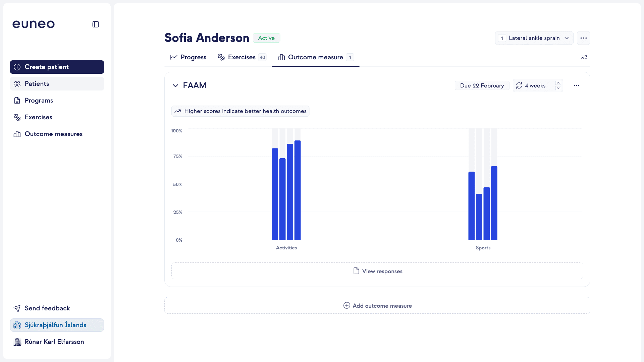Toggle the Active status badge
Screen dimensions: 644x362
tap(266, 38)
